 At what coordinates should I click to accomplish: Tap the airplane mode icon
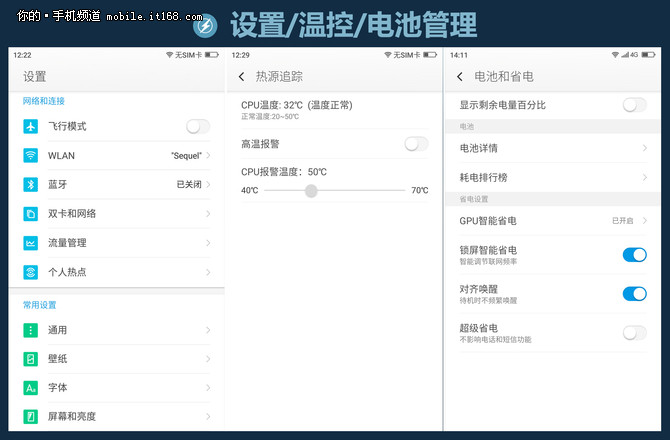click(30, 126)
